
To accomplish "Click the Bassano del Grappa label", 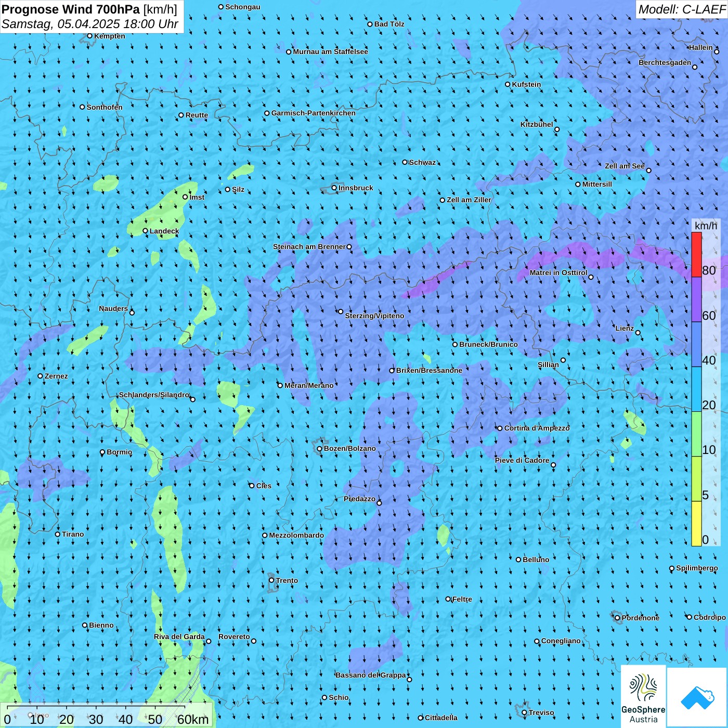I will [371, 675].
